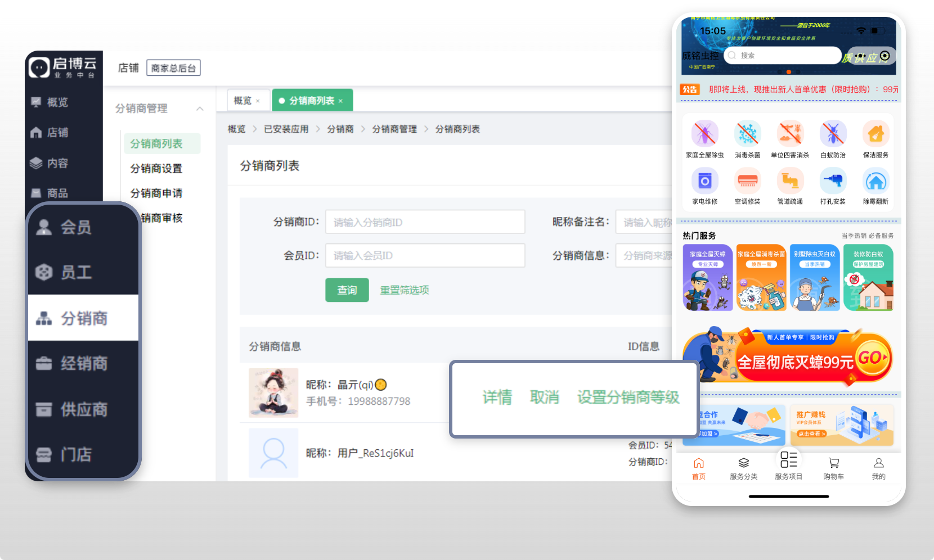Close the 概览 tab
Image resolution: width=934 pixels, height=560 pixels.
click(258, 101)
